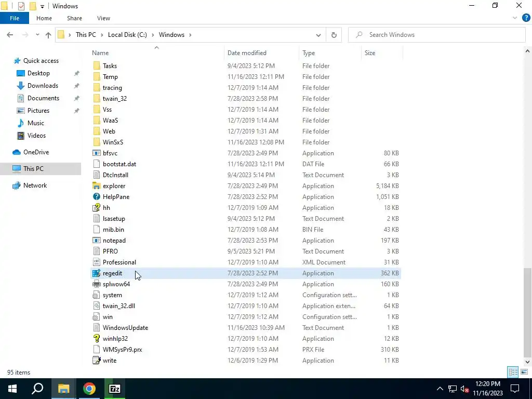Open Desktop in Quick access
532x399 pixels.
coord(38,73)
